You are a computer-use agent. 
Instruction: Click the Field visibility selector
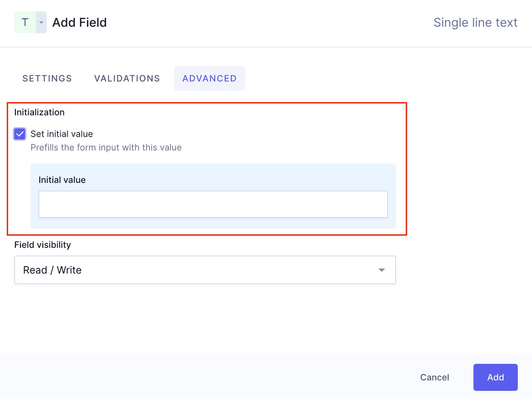point(205,270)
